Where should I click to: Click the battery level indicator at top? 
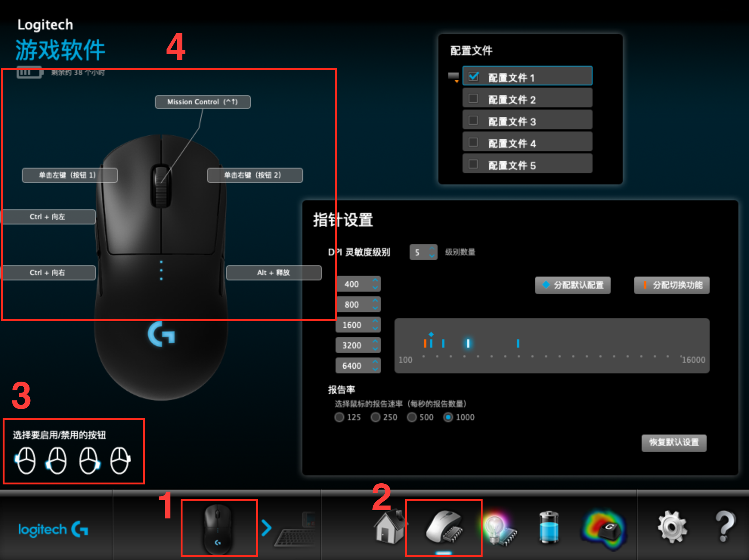pyautogui.click(x=30, y=73)
